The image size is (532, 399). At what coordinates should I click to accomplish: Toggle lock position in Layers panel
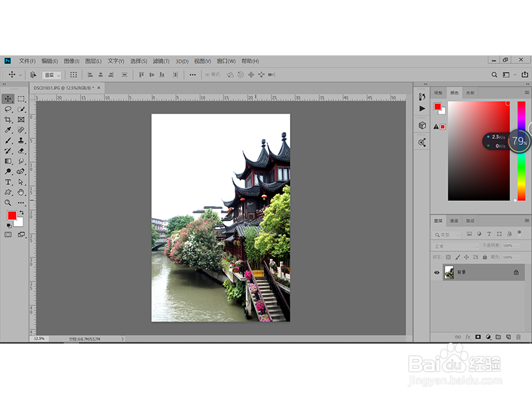(467, 257)
